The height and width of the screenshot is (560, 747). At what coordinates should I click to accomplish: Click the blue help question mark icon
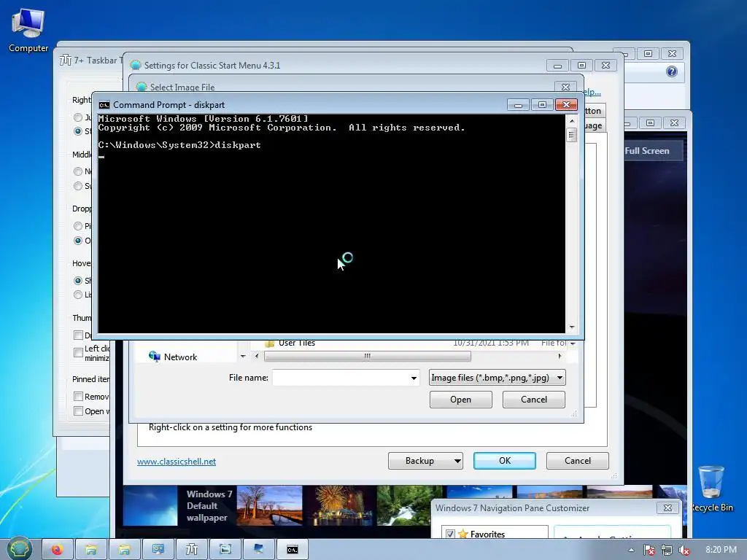click(x=672, y=71)
